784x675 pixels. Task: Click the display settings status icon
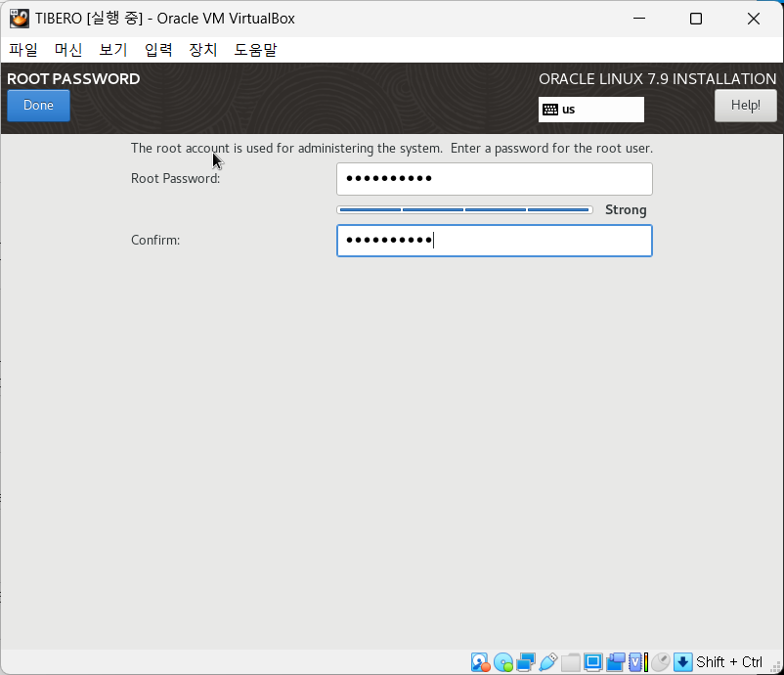tap(593, 662)
